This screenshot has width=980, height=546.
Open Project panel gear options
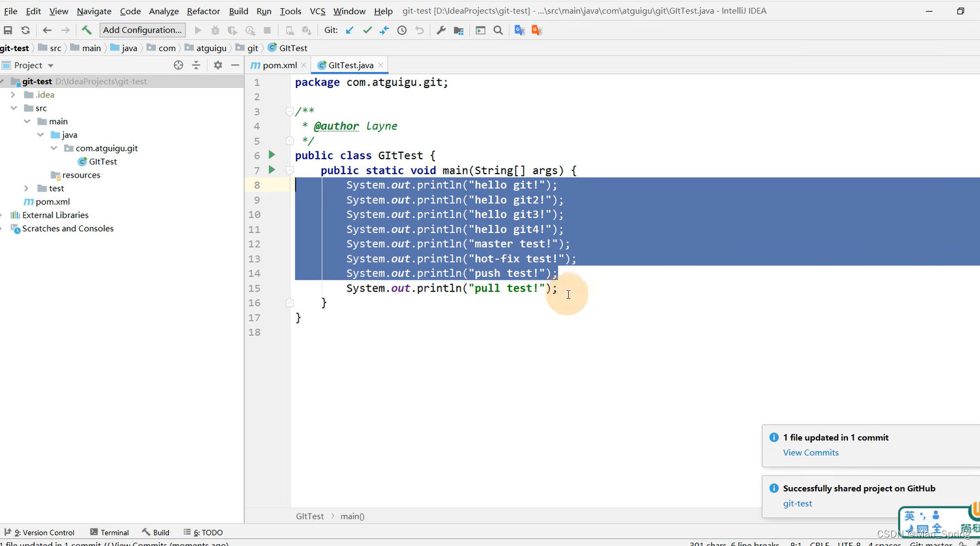217,65
